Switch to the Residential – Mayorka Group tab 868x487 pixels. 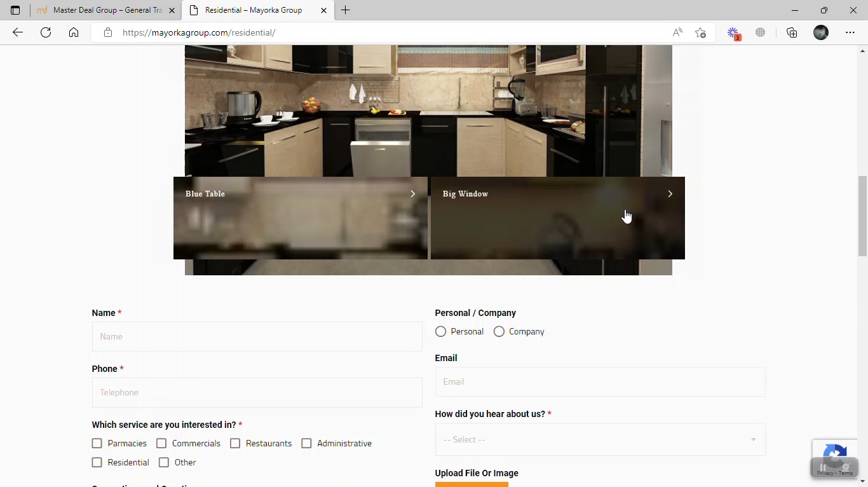pyautogui.click(x=258, y=10)
